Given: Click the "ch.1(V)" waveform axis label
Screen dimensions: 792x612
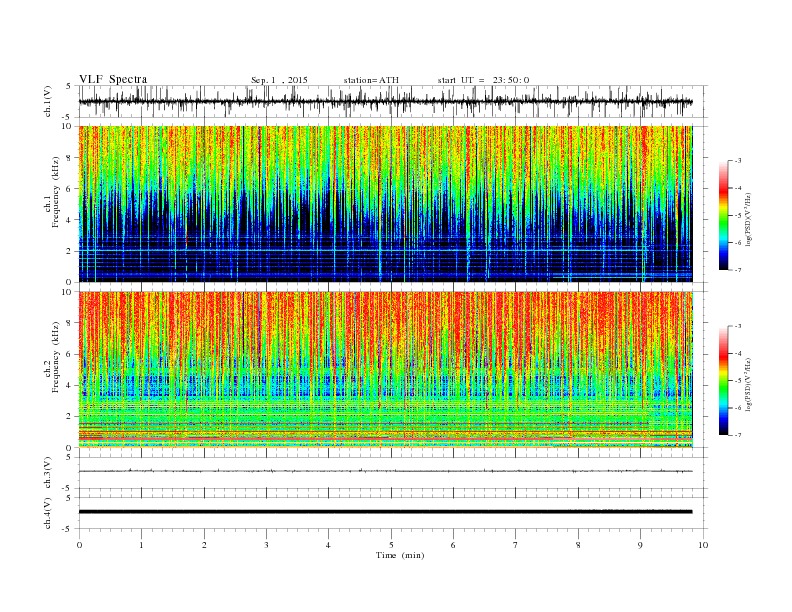Looking at the screenshot, I should coord(48,102).
